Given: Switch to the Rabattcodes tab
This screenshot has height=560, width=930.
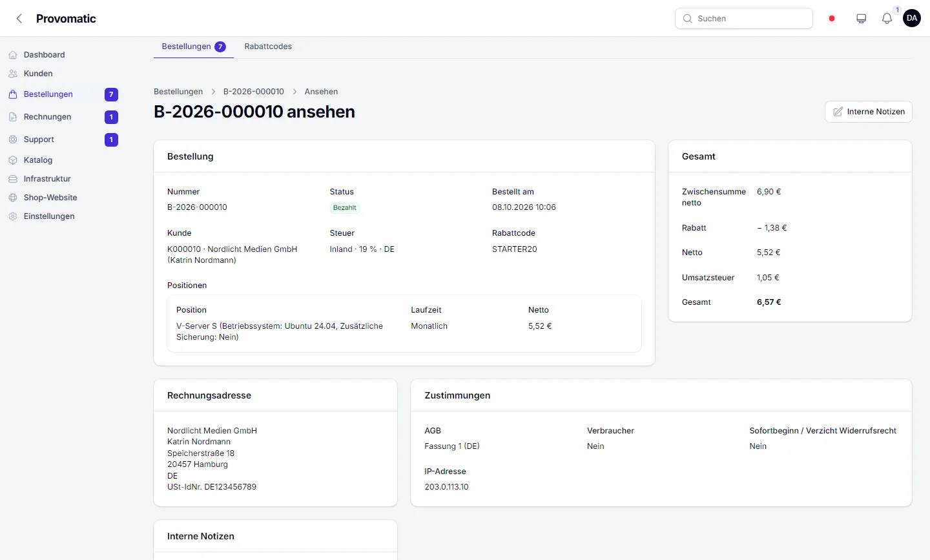Looking at the screenshot, I should (268, 47).
